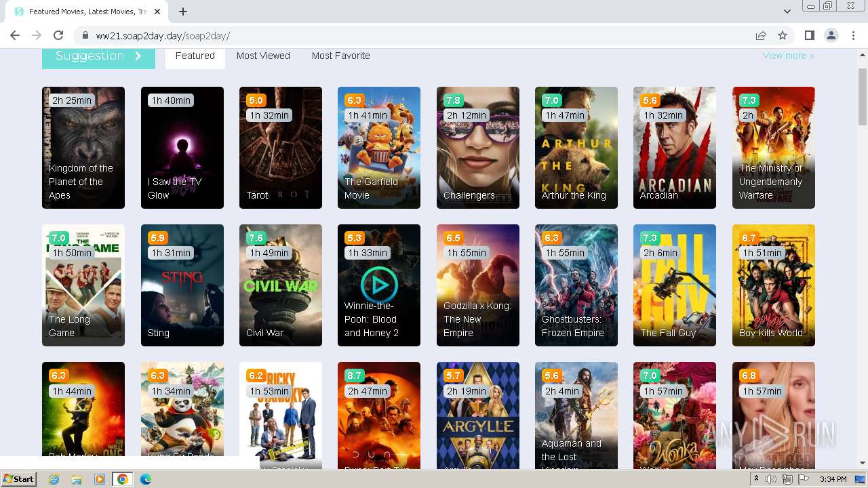This screenshot has width=868, height=488.
Task: Close the Featured Movies browser tab
Action: click(x=157, y=12)
